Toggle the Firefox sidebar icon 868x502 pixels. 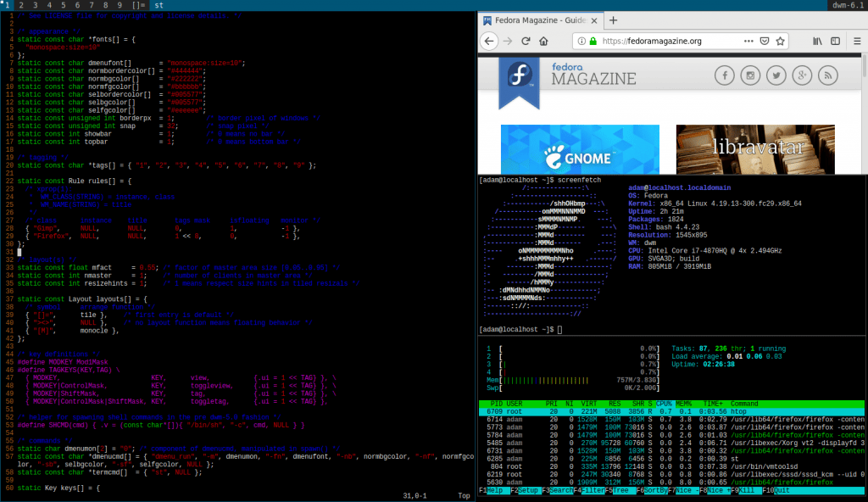[x=836, y=41]
